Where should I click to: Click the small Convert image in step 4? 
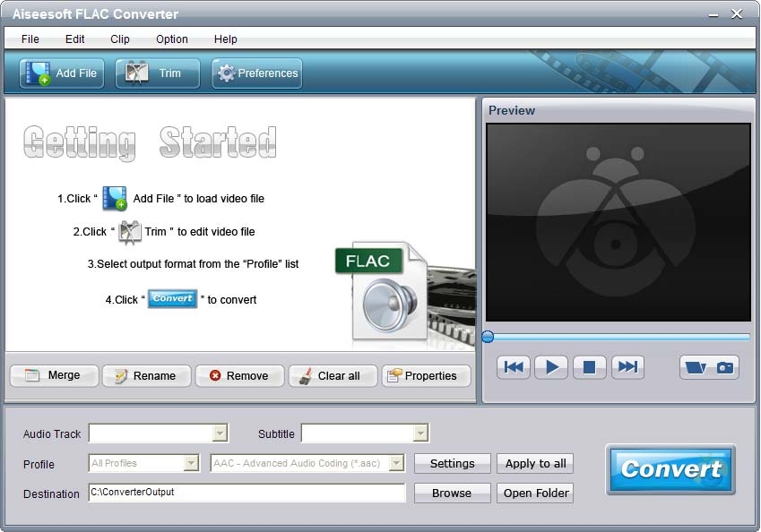pyautogui.click(x=172, y=299)
